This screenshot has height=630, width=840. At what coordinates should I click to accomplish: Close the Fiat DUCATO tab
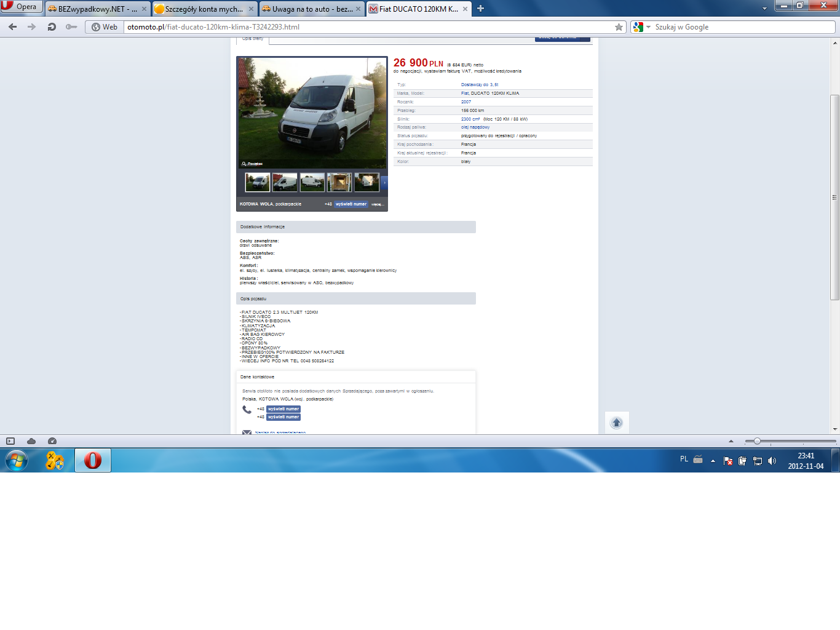[x=465, y=9]
